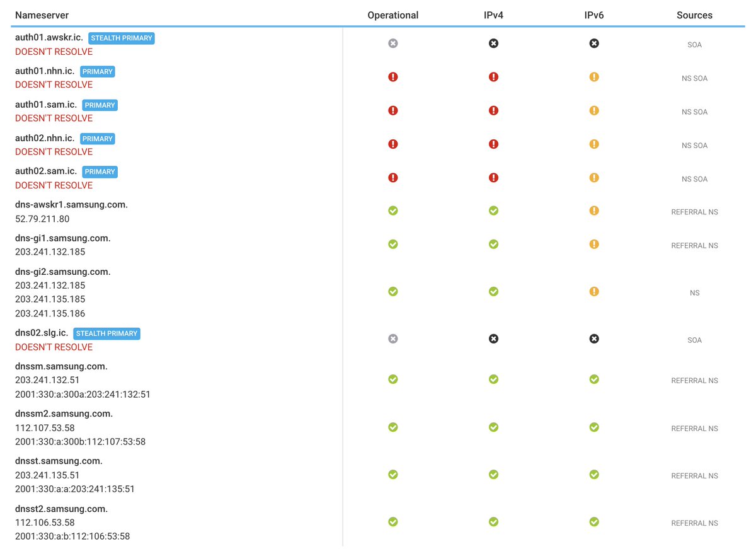The height and width of the screenshot is (549, 756).
Task: Click the Operational column header
Action: 393,15
